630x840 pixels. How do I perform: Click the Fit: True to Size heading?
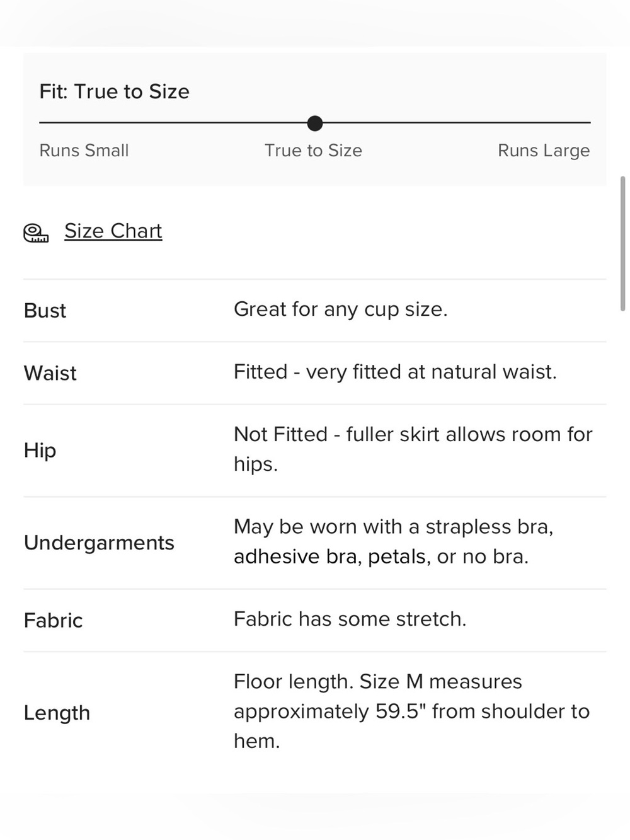click(x=114, y=91)
